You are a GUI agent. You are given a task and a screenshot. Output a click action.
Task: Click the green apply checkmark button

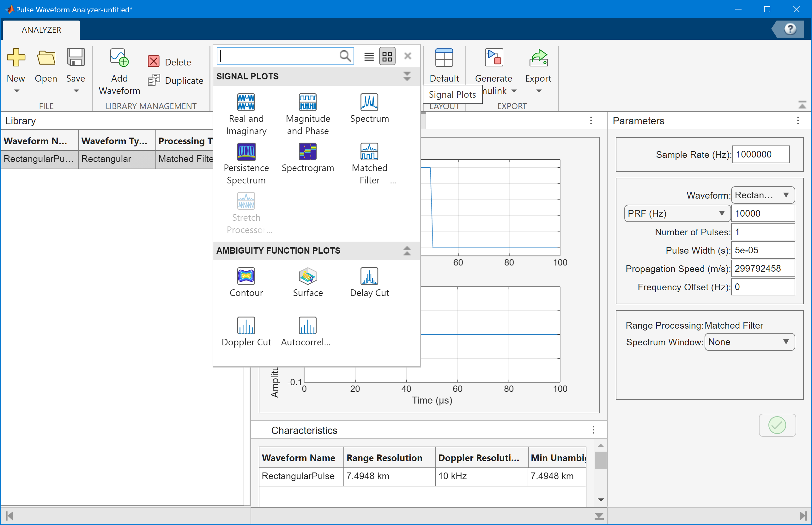pos(777,425)
